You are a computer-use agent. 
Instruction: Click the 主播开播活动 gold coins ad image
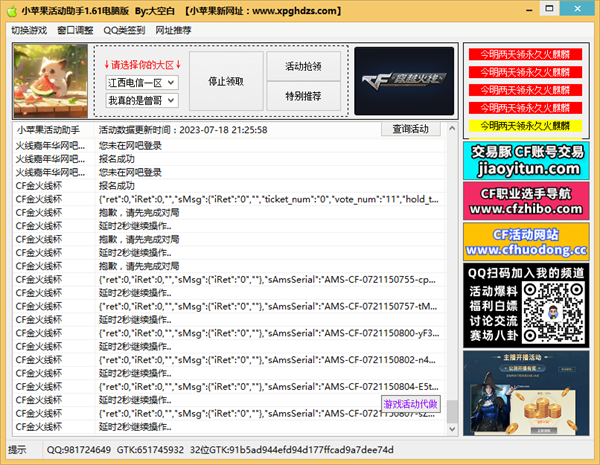[x=526, y=394]
